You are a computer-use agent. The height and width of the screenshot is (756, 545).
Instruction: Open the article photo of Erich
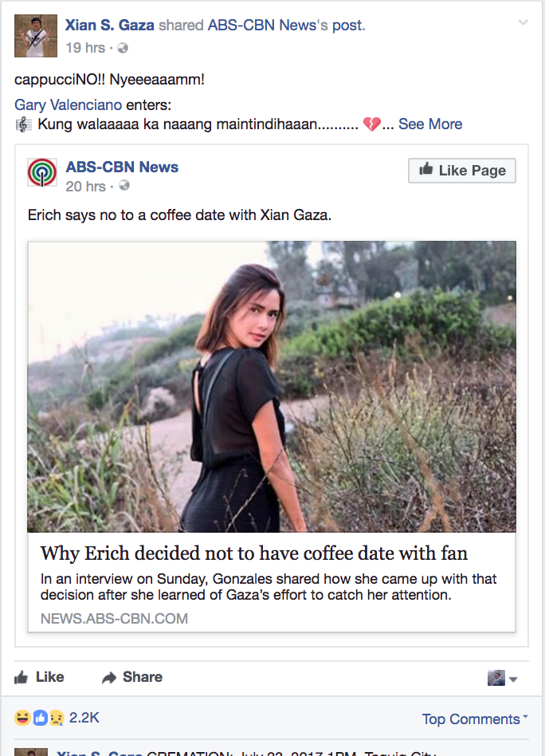[272, 387]
